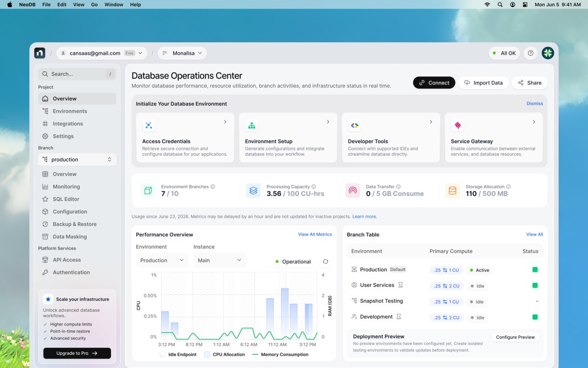Open the green user avatar menu
The image size is (588, 368).
[548, 53]
